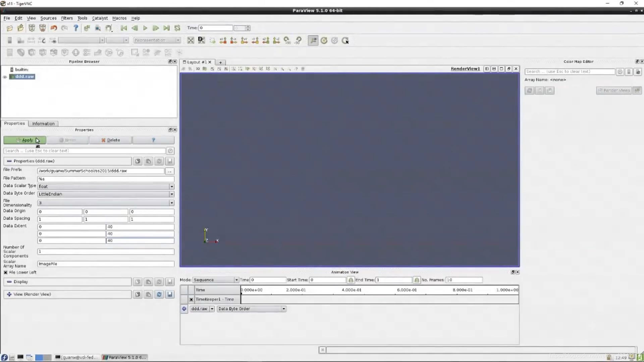Click Zoom to Data icon
Screen dimensions: 644x362
(x=201, y=41)
